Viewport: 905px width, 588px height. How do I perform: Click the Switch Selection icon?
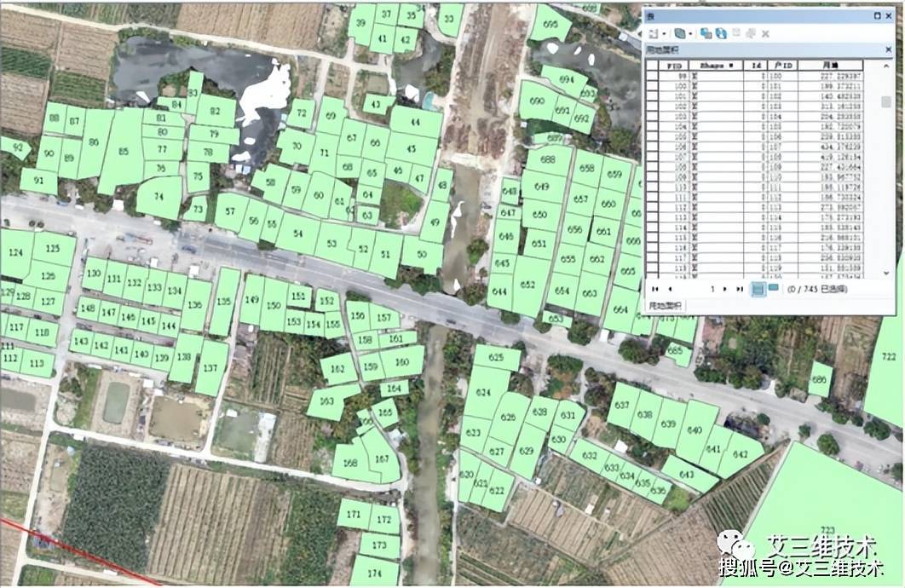point(721,33)
